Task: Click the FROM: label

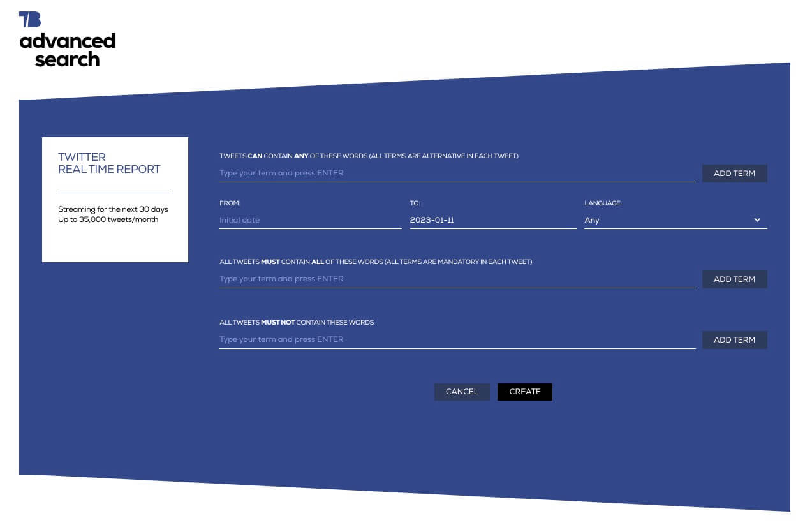Action: pyautogui.click(x=230, y=203)
